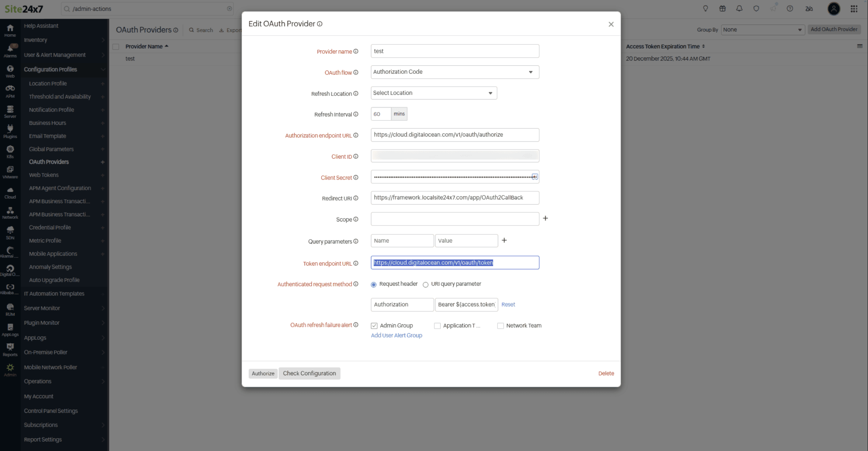Open the Inventory menu item
The width and height of the screenshot is (868, 451).
pyautogui.click(x=35, y=40)
